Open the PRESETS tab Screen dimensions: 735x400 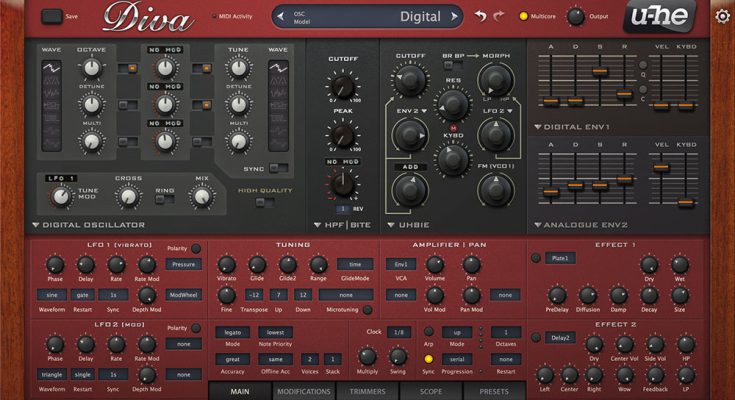click(x=493, y=391)
